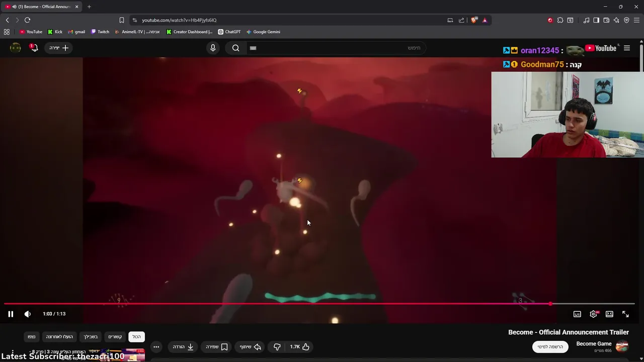Mute the video with the speaker icon
644x362 pixels.
click(28, 314)
